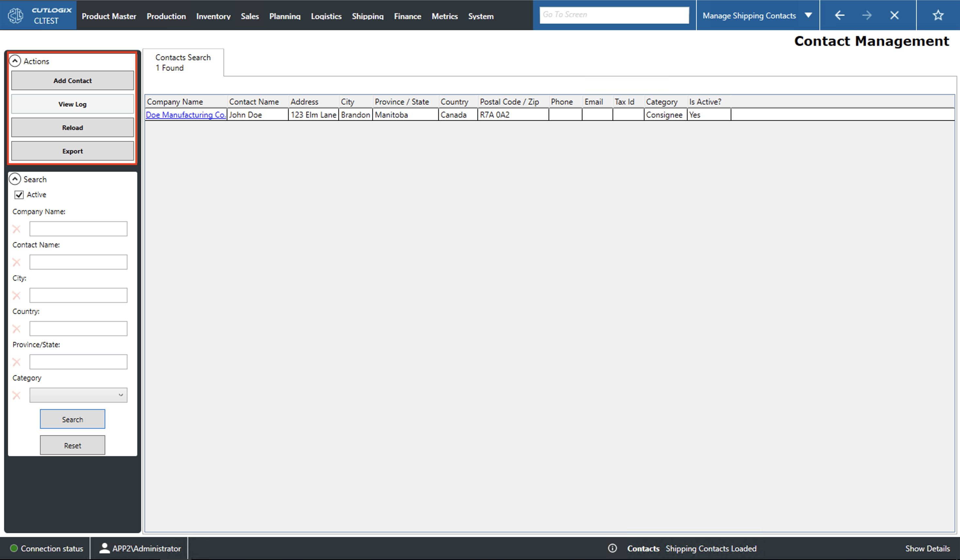Navigate forward using the right arrow icon

[867, 15]
